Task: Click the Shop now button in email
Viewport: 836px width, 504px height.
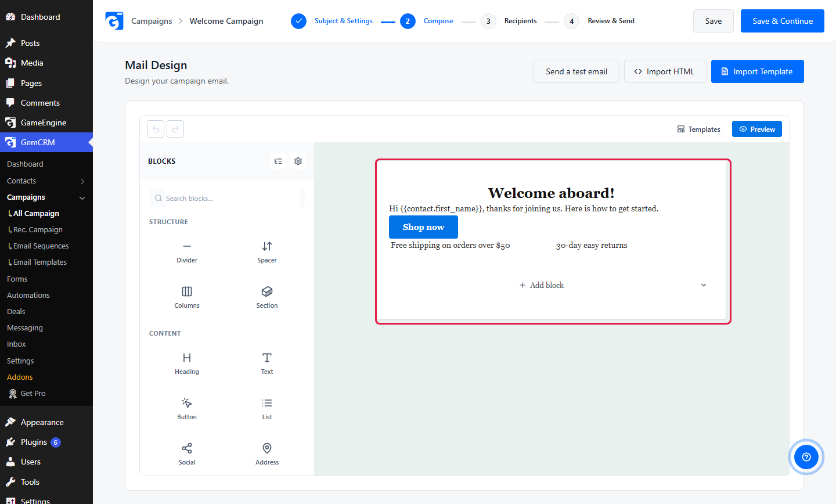Action: coord(423,227)
